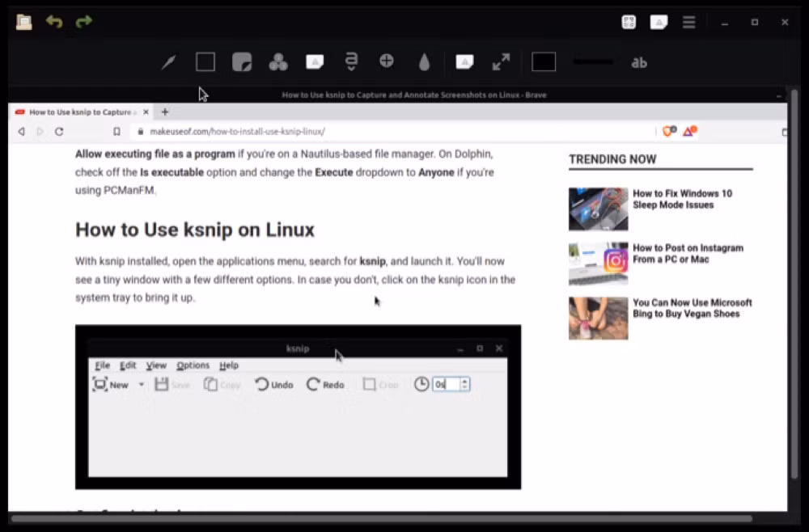Click the placeholder image icon beside the hamburger menu
This screenshot has height=532, width=809.
click(659, 22)
